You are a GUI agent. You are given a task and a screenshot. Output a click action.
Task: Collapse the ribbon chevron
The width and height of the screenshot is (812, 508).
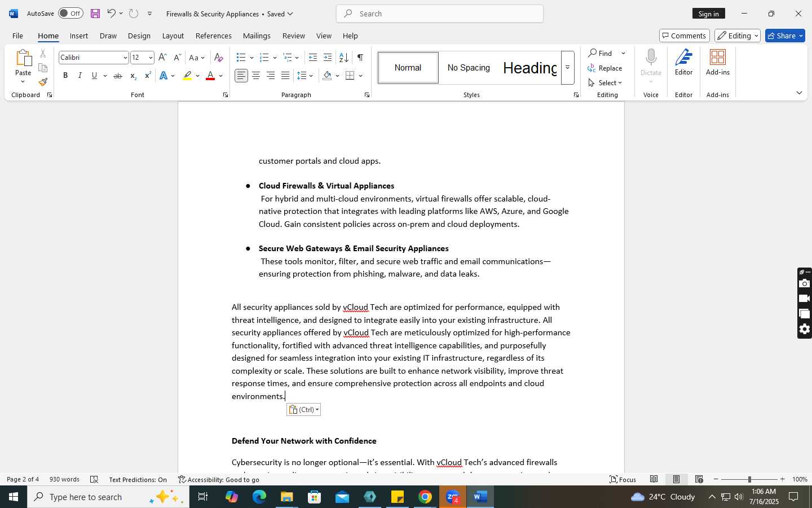point(799,93)
